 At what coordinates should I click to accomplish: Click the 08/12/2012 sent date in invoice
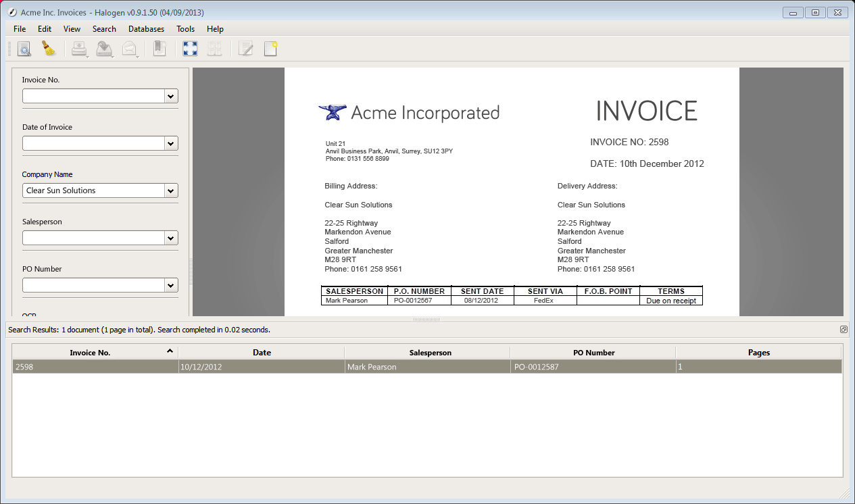[x=481, y=301]
